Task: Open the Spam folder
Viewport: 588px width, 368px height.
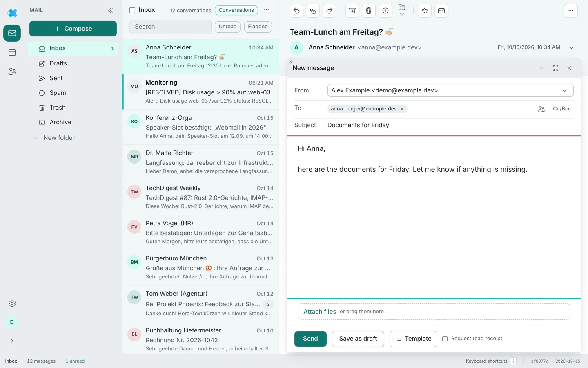Action: coord(73,93)
